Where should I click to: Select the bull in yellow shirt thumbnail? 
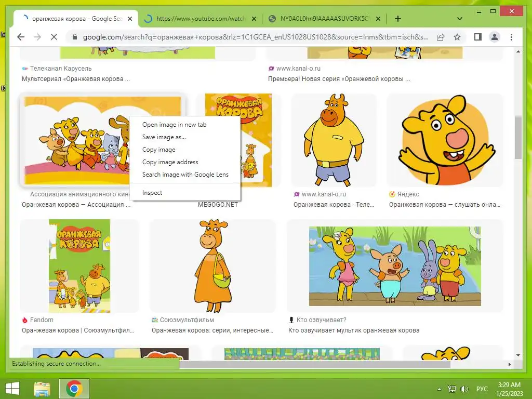tap(334, 140)
